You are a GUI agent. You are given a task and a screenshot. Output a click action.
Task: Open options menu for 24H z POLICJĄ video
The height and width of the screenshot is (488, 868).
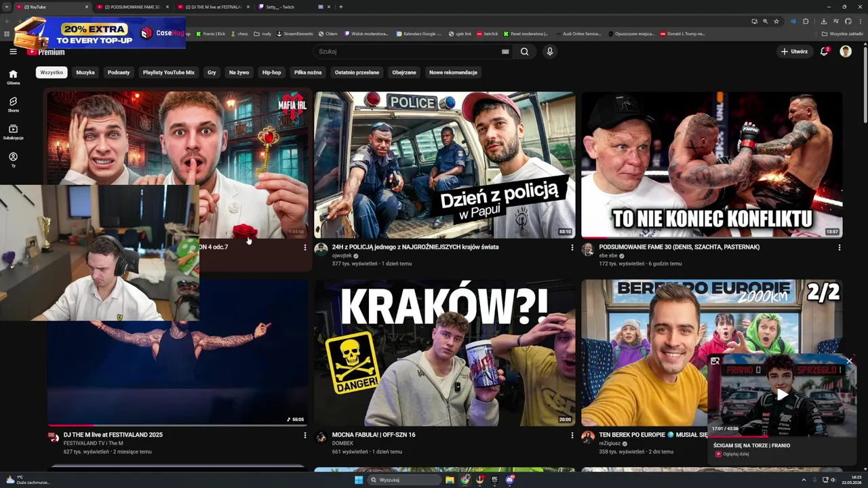click(572, 248)
